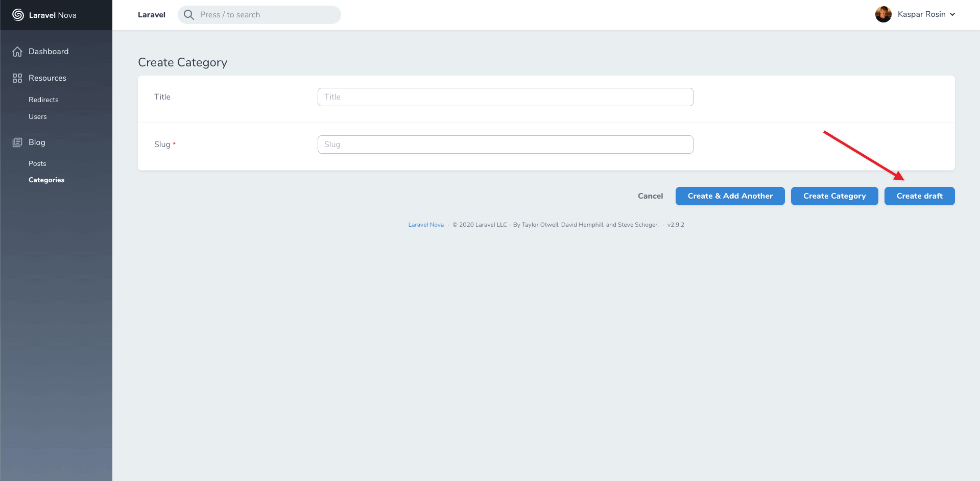Open Redirects in the sidebar
Image resolution: width=980 pixels, height=481 pixels.
43,100
